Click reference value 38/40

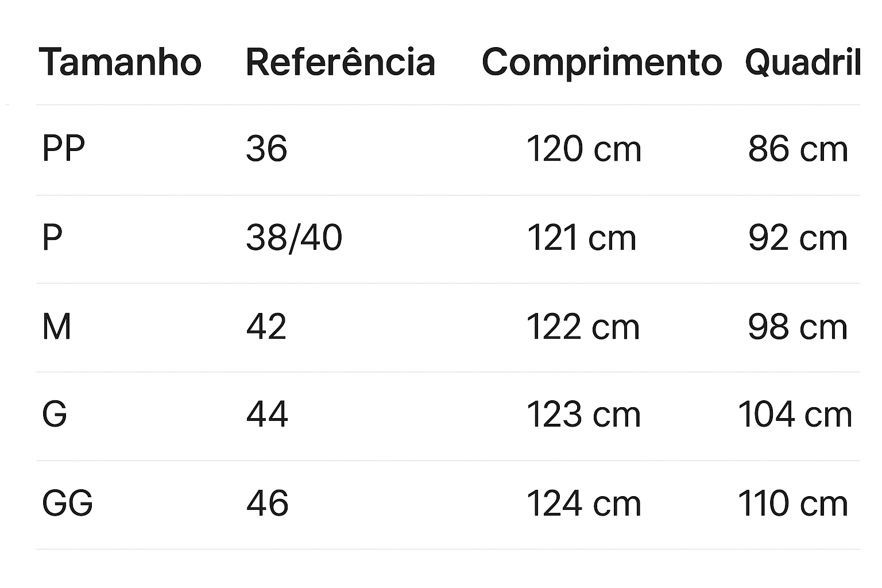(x=294, y=238)
